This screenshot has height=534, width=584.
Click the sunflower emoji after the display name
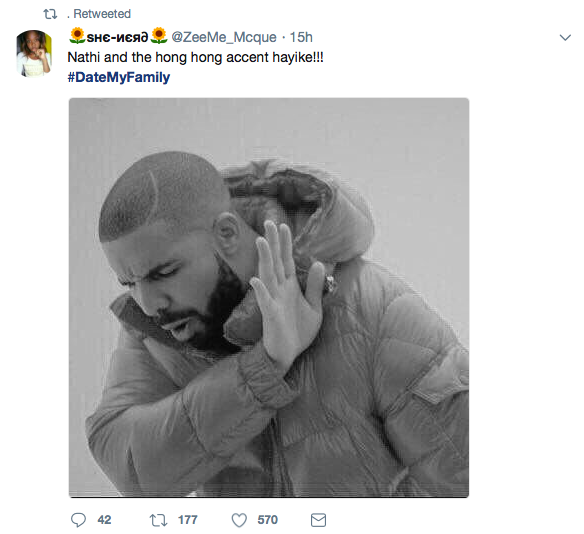point(159,36)
